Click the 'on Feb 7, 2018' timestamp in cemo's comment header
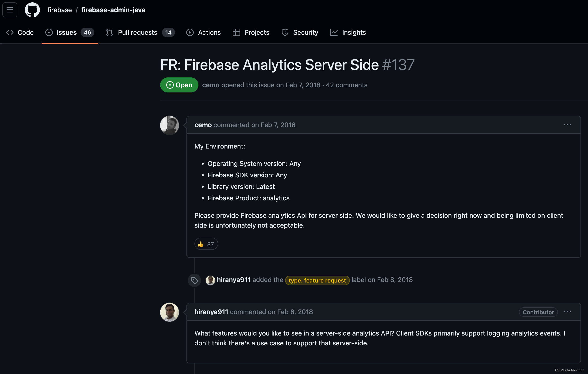Image resolution: width=588 pixels, height=374 pixels. click(x=273, y=125)
